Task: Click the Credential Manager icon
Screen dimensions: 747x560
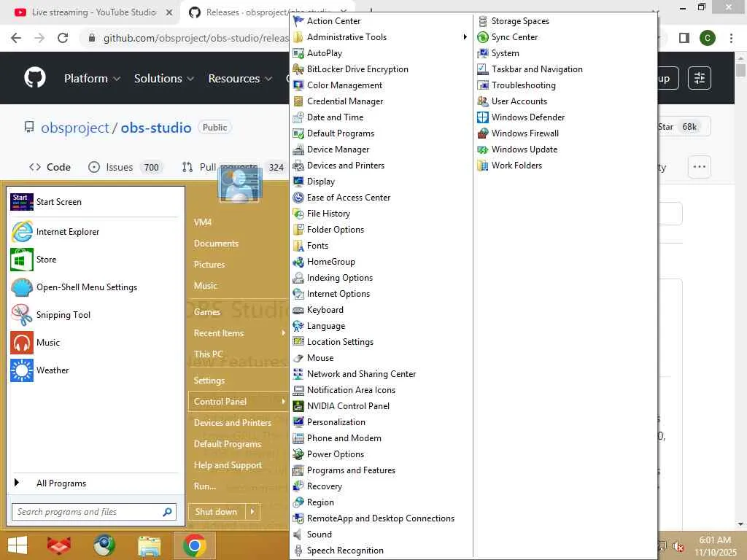Action: (x=298, y=101)
